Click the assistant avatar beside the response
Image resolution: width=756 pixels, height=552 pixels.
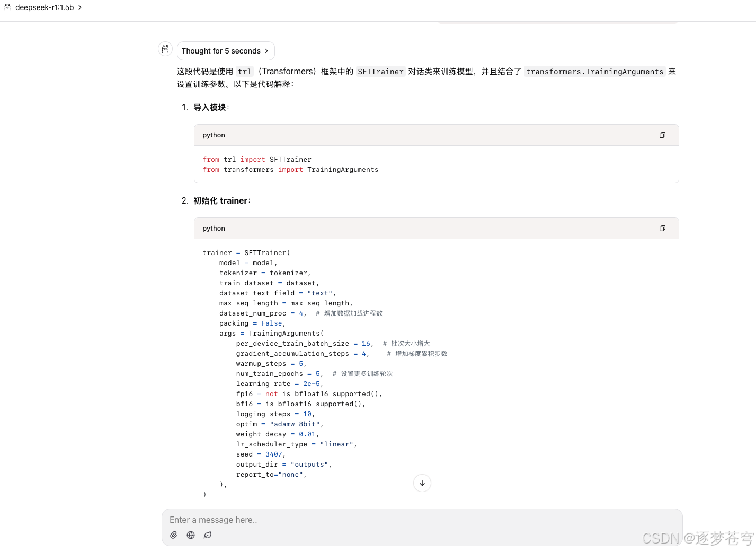[165, 49]
